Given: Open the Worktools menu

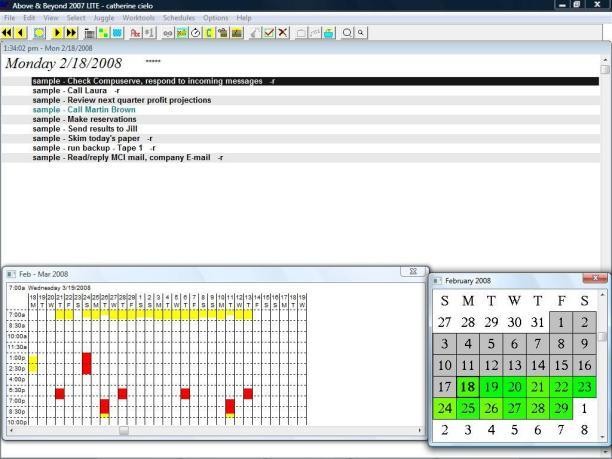Looking at the screenshot, I should tap(139, 18).
